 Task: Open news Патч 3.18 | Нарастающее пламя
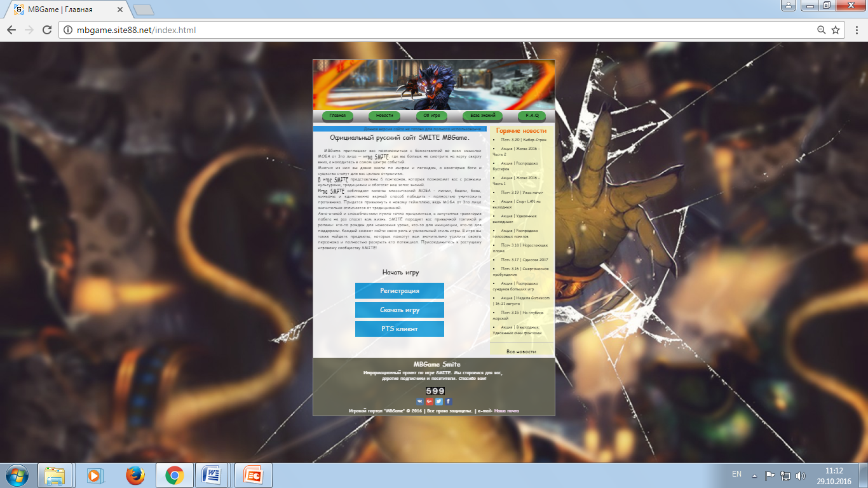pyautogui.click(x=520, y=248)
